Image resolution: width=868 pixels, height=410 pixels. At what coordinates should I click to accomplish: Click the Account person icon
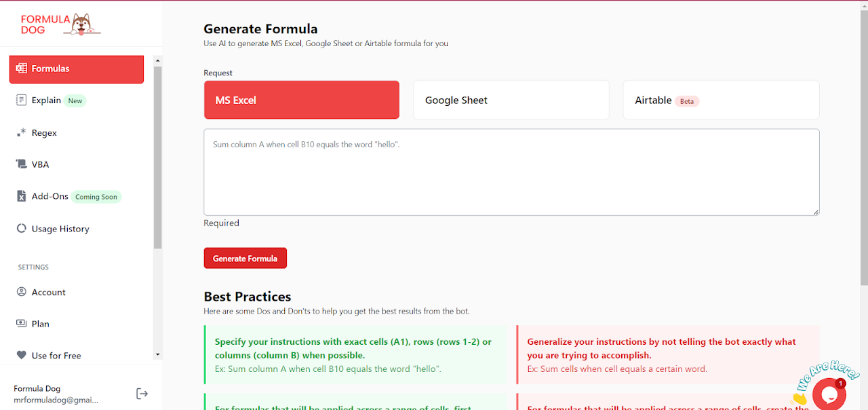click(22, 292)
